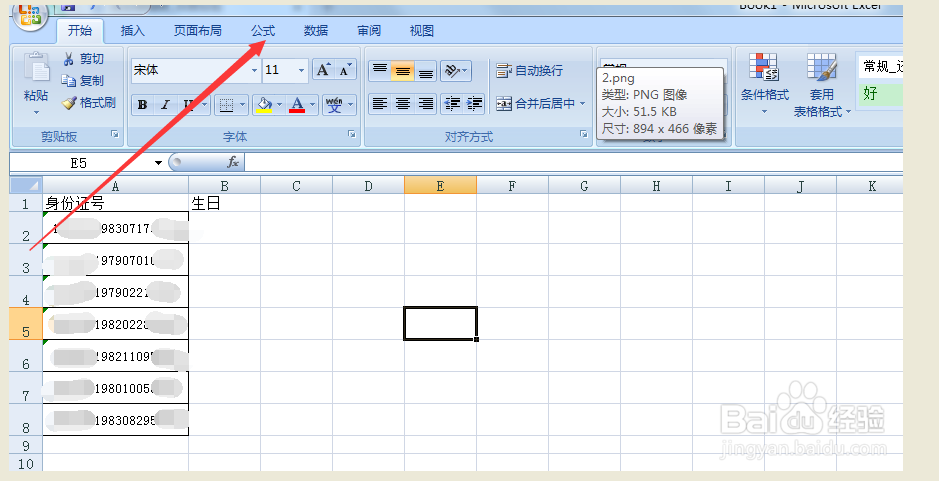Viewport: 939px width, 481px height.
Task: Open the 审阅 (Review) tab
Action: click(369, 31)
